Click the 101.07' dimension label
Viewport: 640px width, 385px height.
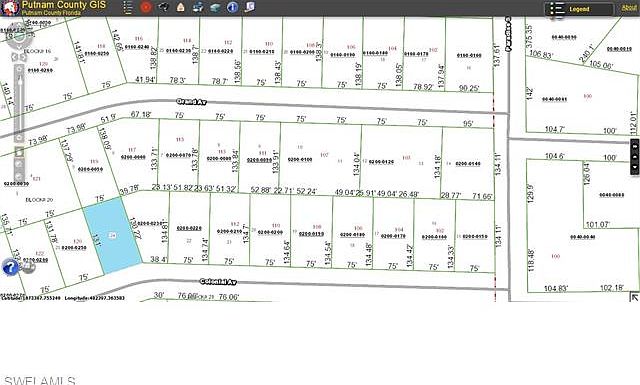(598, 225)
